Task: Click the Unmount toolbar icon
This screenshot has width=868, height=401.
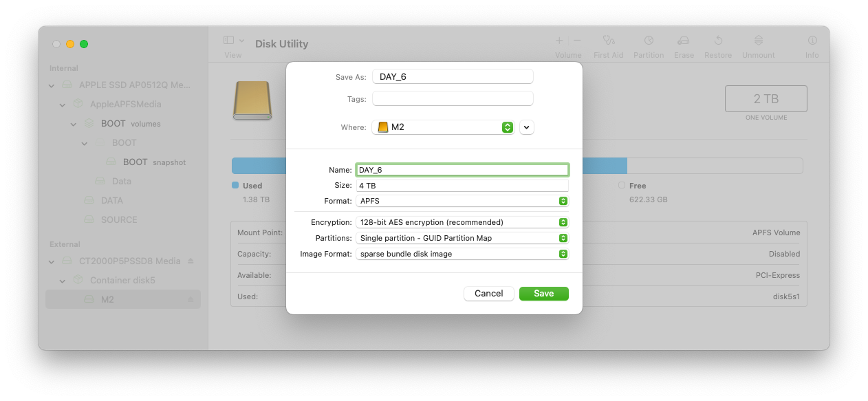Action: pyautogui.click(x=758, y=41)
